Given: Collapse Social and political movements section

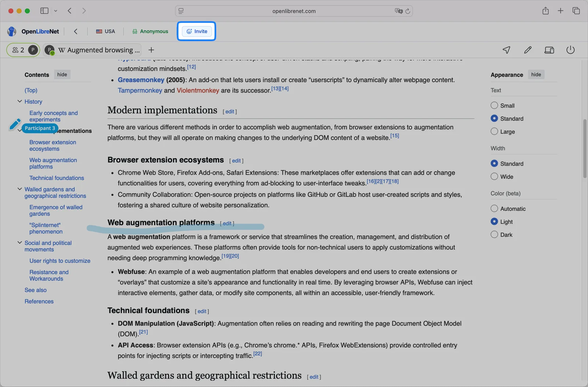Looking at the screenshot, I should click(x=19, y=243).
